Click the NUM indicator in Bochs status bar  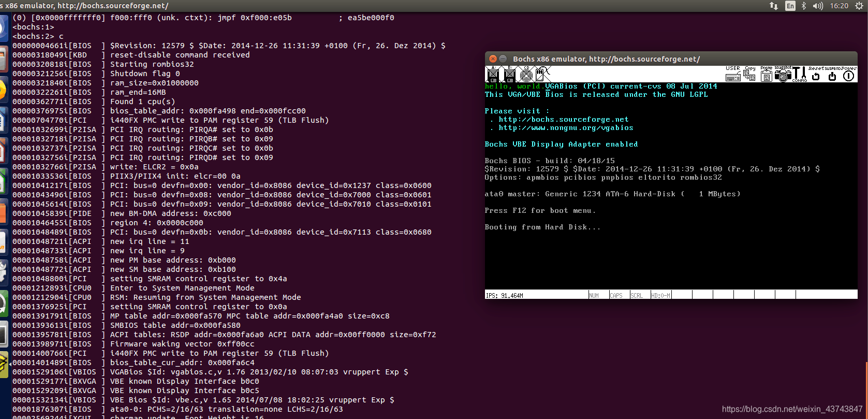pos(594,295)
